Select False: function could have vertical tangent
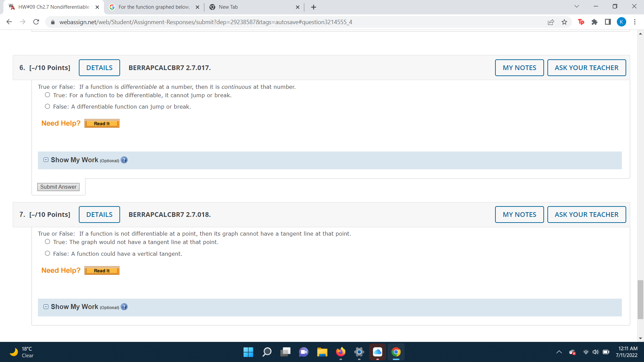This screenshot has width=644, height=362. pyautogui.click(x=48, y=254)
